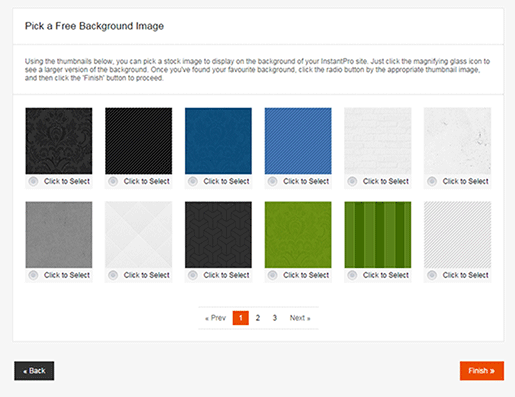Go to the next page via Next

300,318
